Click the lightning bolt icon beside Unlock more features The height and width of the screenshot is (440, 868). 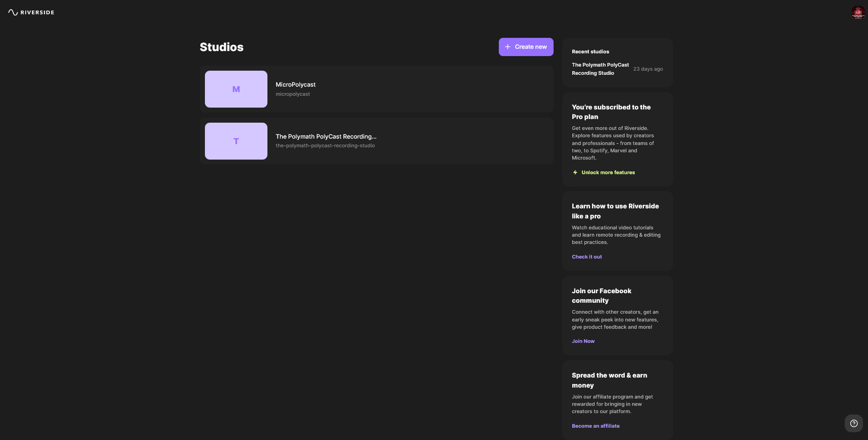tap(575, 172)
